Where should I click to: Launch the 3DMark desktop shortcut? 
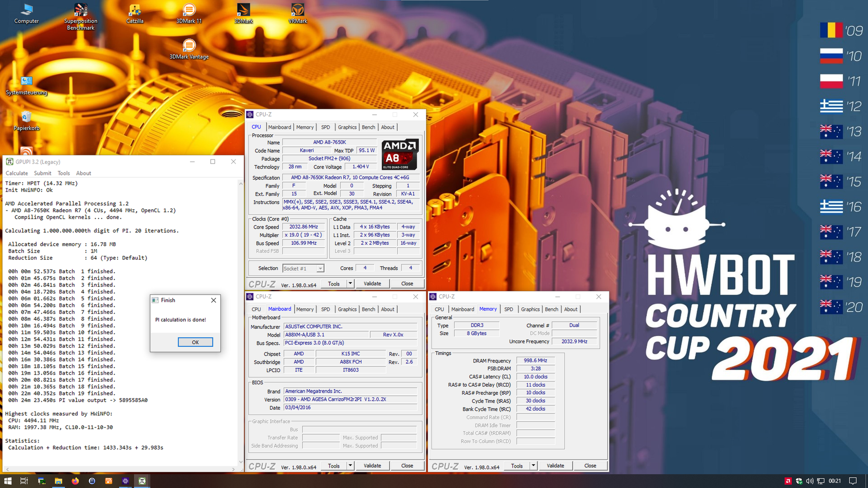point(243,14)
